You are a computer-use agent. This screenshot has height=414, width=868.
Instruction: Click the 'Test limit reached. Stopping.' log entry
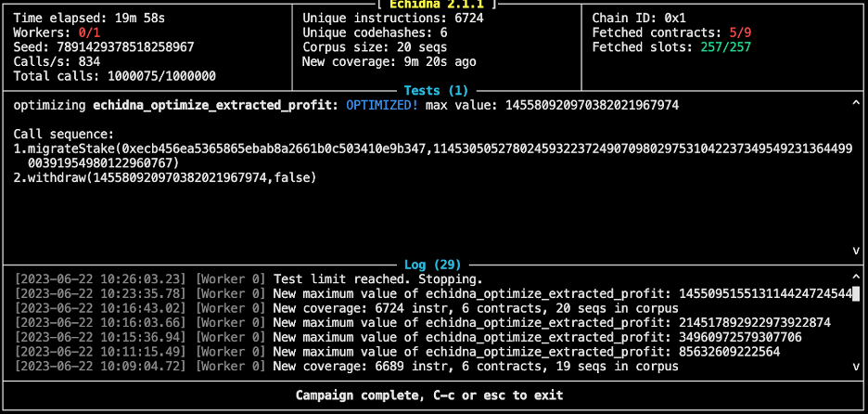tap(378, 278)
